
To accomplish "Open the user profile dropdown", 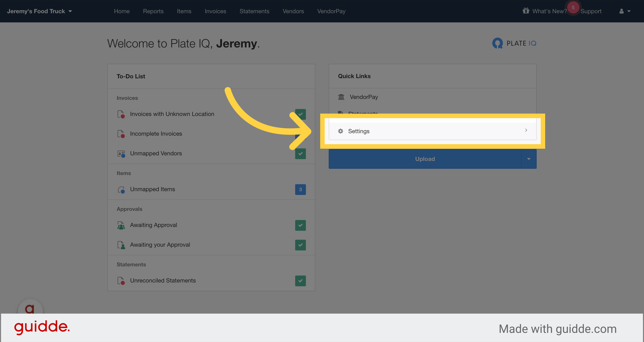I will [x=625, y=11].
